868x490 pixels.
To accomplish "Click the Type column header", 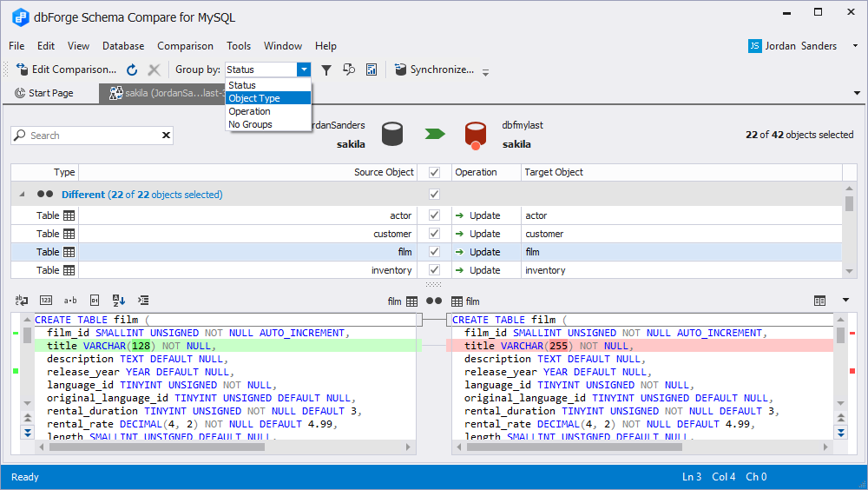I will (45, 172).
